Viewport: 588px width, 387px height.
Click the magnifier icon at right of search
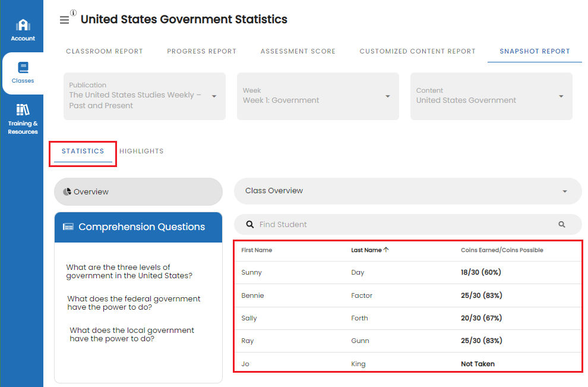coord(562,225)
